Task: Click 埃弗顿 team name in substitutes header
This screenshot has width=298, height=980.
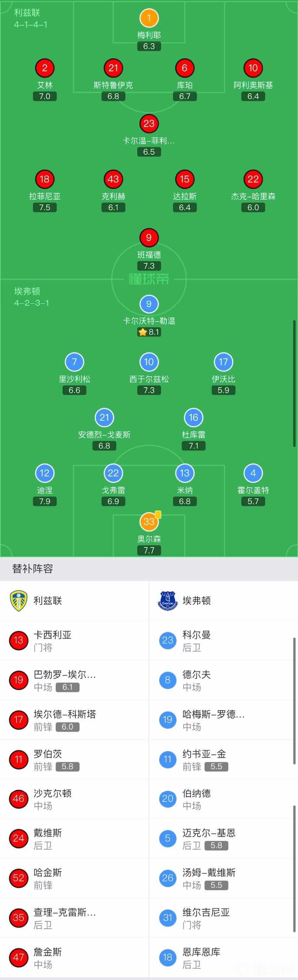Action: click(x=196, y=601)
